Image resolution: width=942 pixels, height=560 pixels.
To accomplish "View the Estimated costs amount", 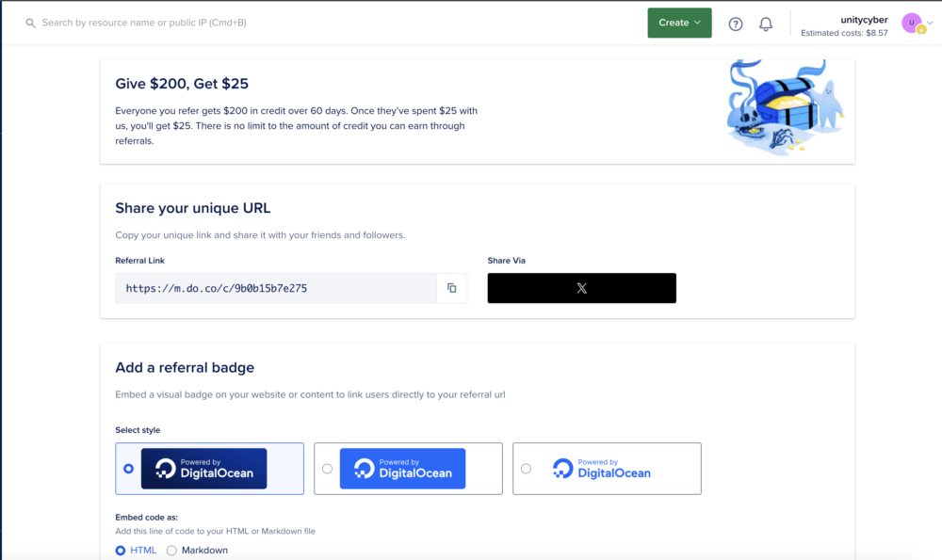I will pos(844,33).
